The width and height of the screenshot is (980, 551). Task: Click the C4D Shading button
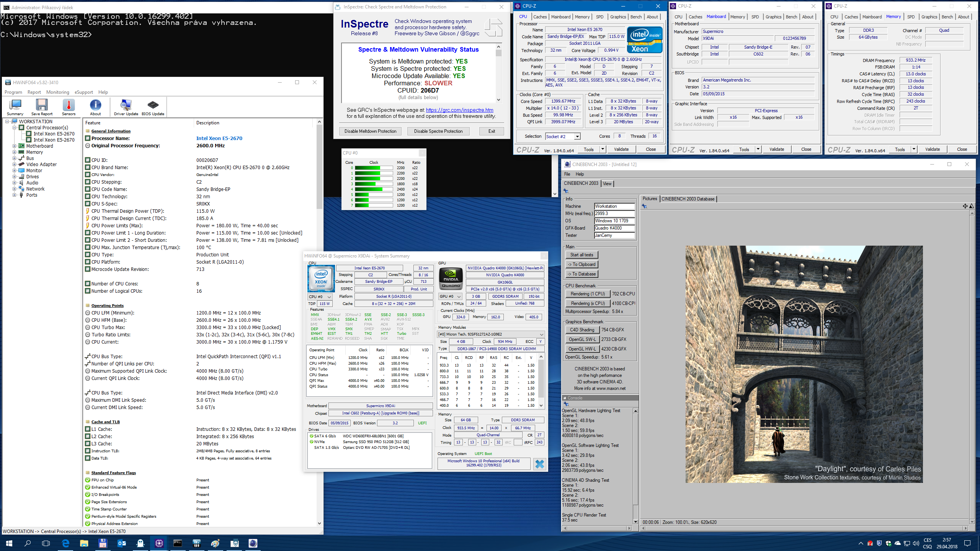582,330
